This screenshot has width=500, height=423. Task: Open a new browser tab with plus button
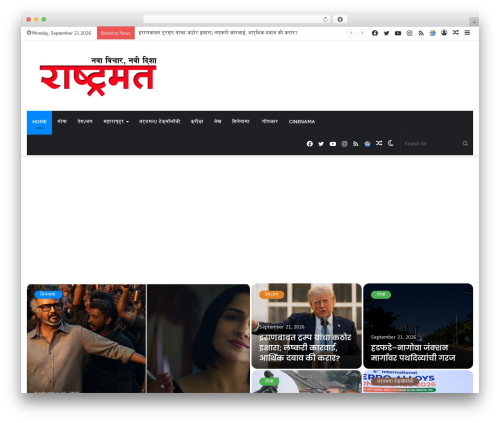[474, 22]
